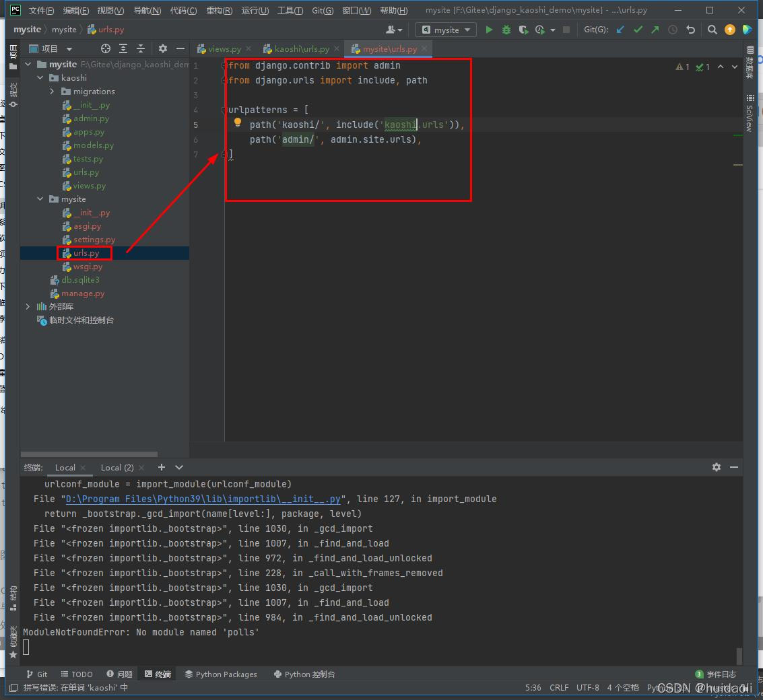Open the Refactor (重构) menu
Image resolution: width=763 pixels, height=700 pixels.
click(220, 10)
